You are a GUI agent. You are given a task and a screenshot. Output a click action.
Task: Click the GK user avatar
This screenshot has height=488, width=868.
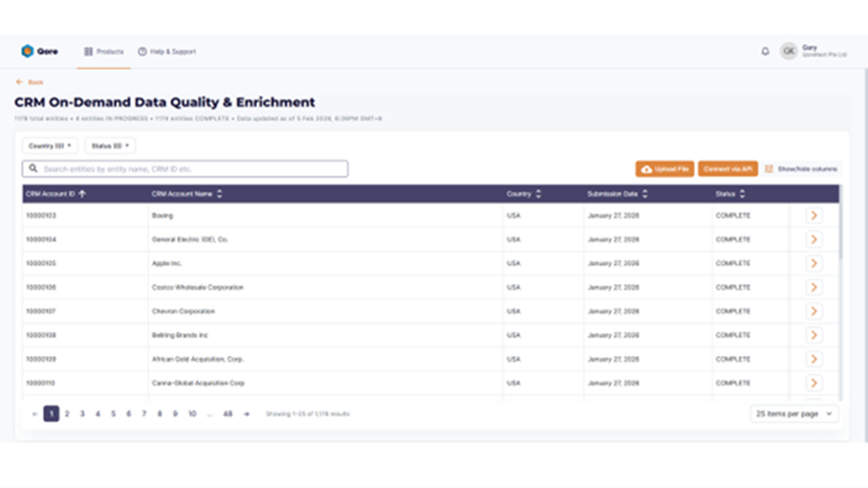click(788, 52)
